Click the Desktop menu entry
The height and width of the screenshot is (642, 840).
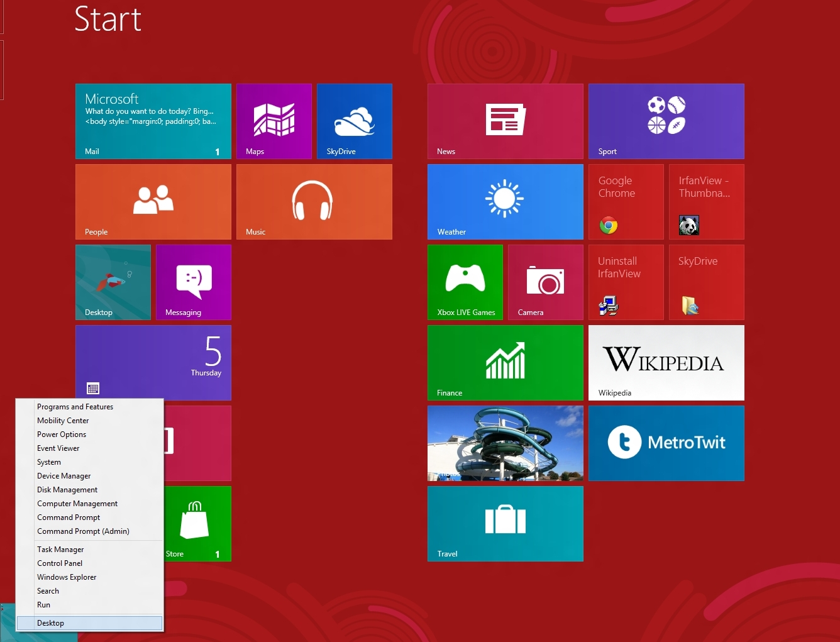50,623
